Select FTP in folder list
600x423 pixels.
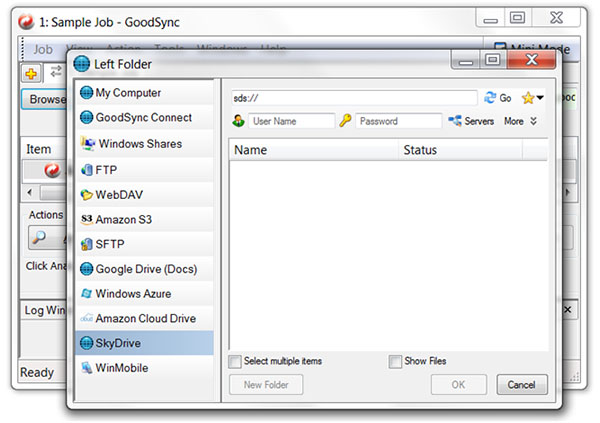pos(144,169)
